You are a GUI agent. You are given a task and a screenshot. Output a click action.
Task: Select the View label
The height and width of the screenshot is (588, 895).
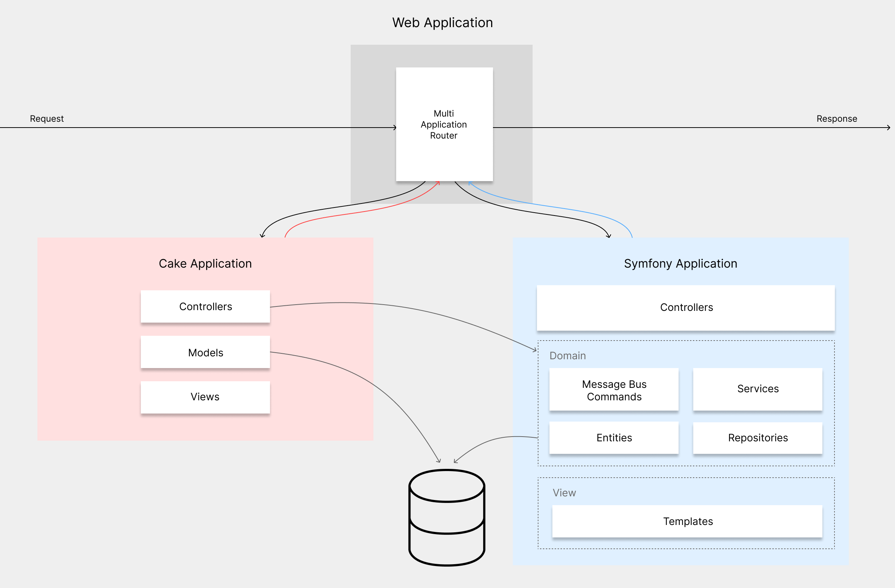coord(564,493)
